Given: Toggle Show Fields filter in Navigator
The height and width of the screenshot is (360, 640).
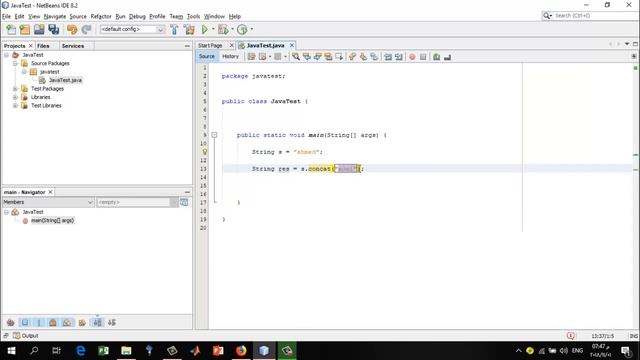Looking at the screenshot, I should click(25, 322).
